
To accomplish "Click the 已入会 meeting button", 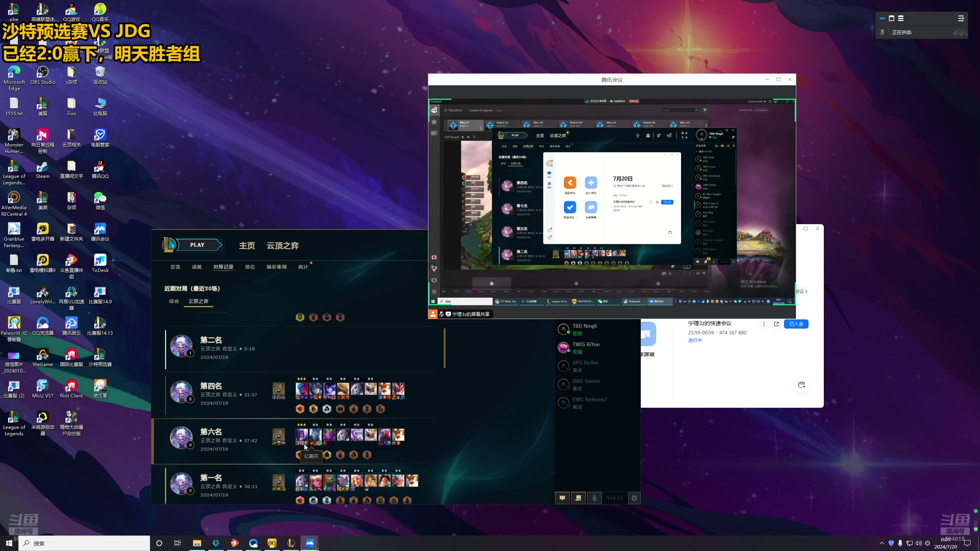I will point(796,324).
